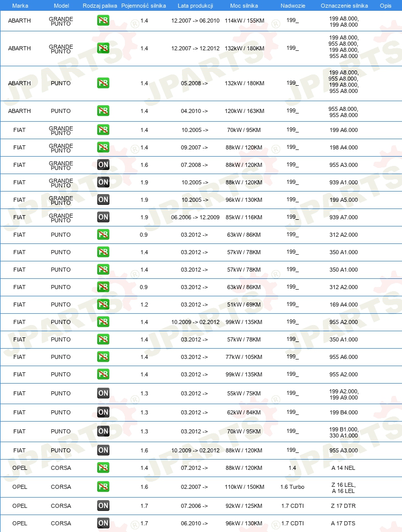Click the Lata produkcji column header

pos(195,6)
